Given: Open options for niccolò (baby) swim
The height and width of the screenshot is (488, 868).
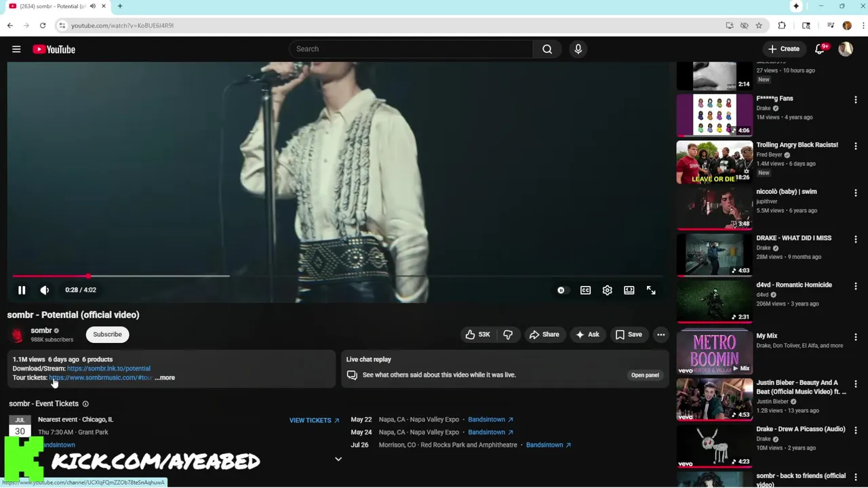Looking at the screenshot, I should coord(855,193).
